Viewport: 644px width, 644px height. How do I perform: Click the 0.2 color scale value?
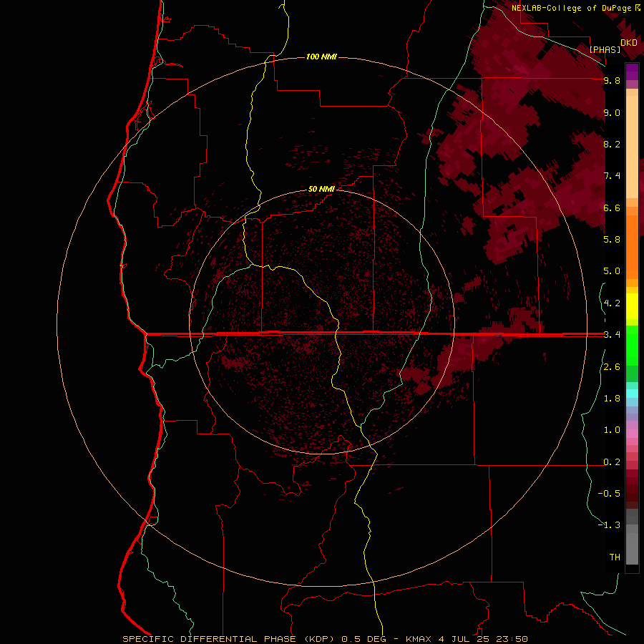(612, 462)
